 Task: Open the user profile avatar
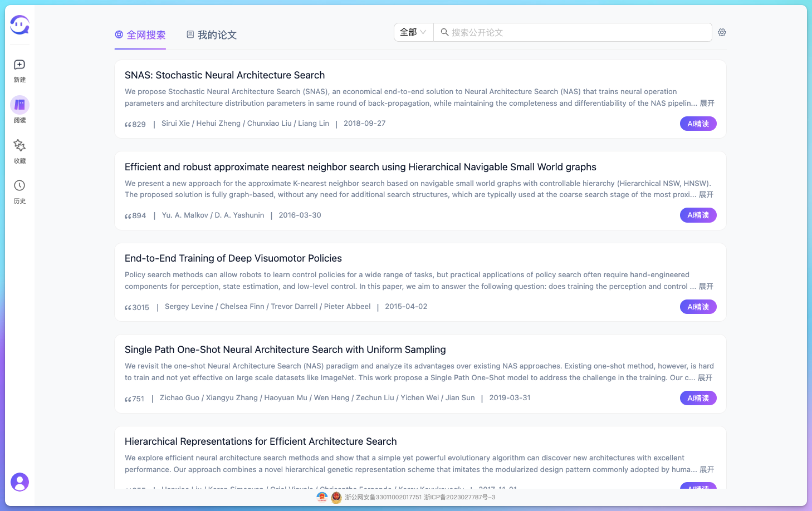(19, 482)
